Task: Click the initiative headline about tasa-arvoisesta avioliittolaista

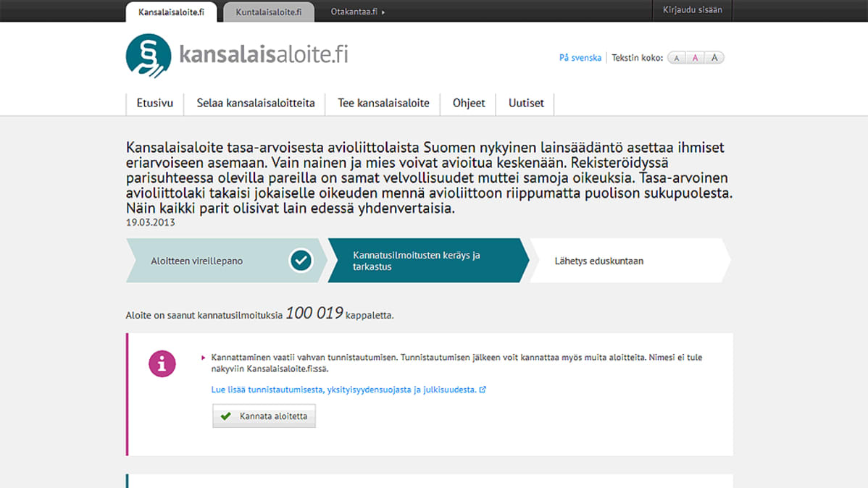Action: tap(429, 177)
